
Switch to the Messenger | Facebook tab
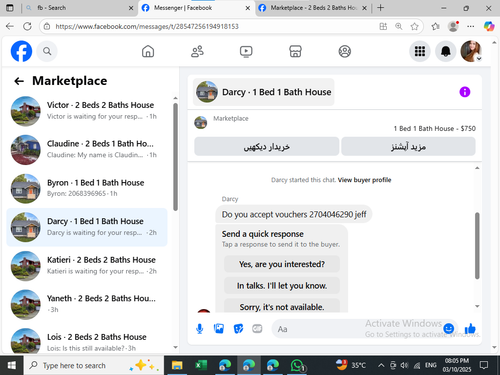click(x=195, y=8)
